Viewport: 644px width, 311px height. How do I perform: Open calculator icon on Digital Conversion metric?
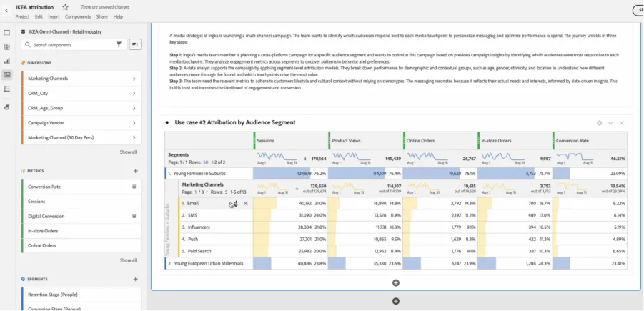coord(134,216)
